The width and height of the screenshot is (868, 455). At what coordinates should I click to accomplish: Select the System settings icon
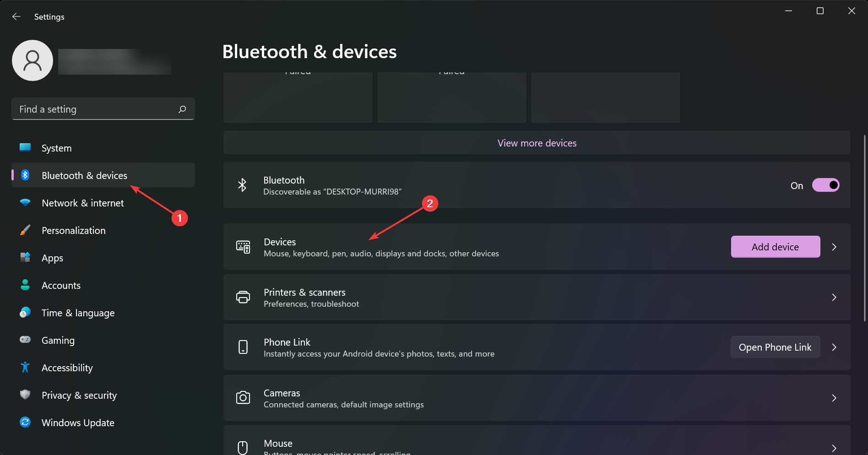25,147
